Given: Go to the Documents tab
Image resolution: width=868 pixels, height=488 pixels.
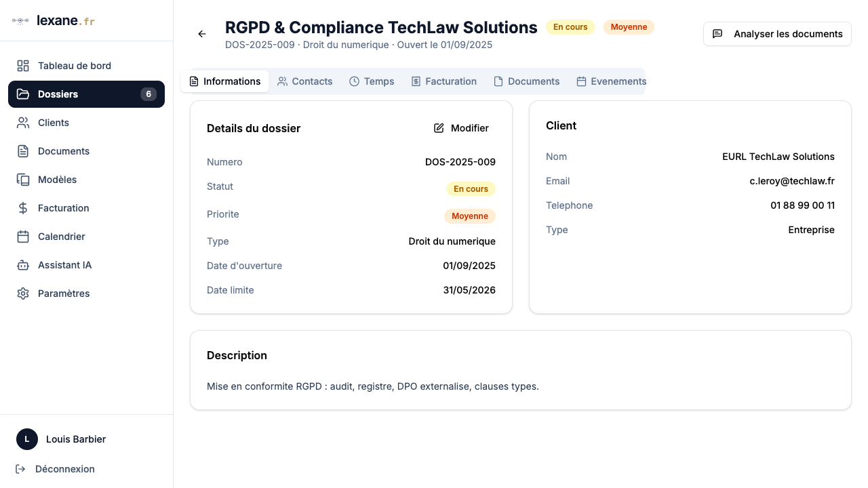Looking at the screenshot, I should pyautogui.click(x=527, y=81).
